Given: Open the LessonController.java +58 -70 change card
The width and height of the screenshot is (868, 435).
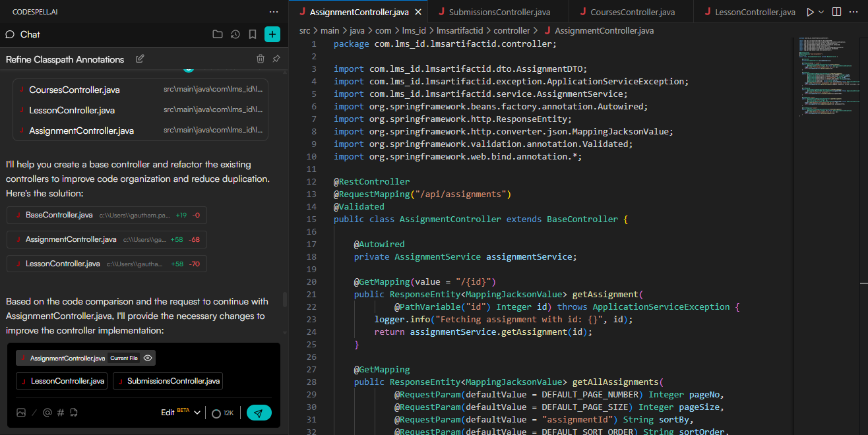Looking at the screenshot, I should click(107, 264).
